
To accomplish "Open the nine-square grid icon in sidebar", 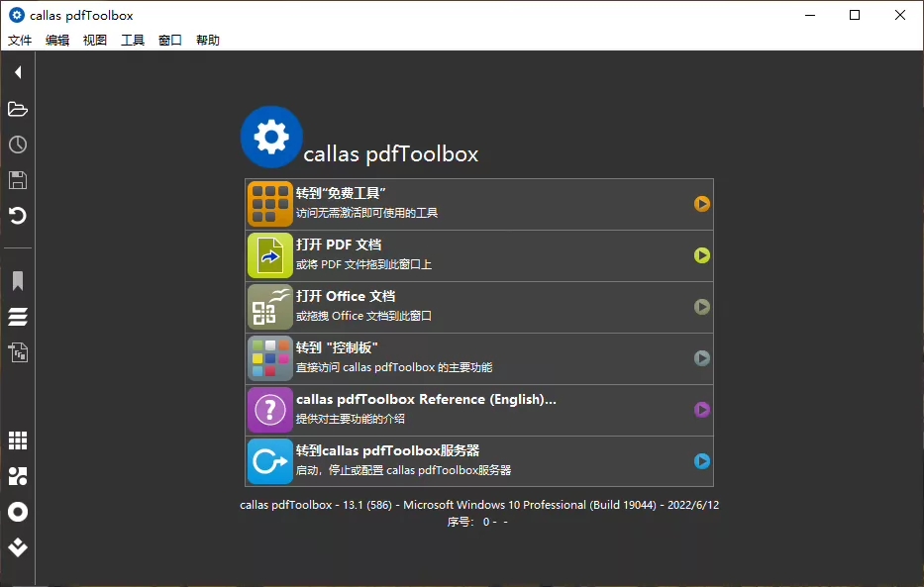I will 18,440.
